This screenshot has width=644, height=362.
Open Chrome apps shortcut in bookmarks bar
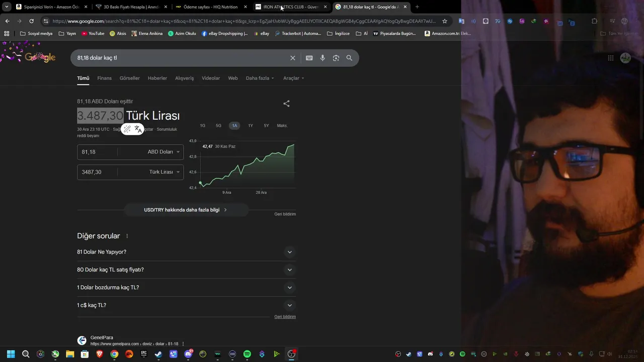(x=7, y=34)
